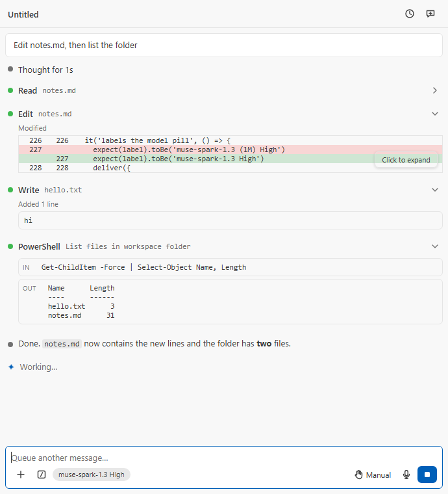Expand the Read notes.md step
The image size is (448, 494).
pyautogui.click(x=435, y=91)
